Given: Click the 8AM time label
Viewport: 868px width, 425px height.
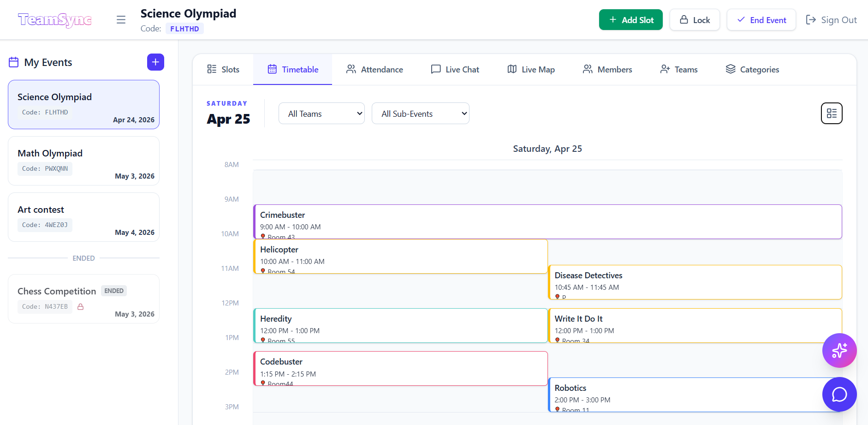Looking at the screenshot, I should [232, 165].
